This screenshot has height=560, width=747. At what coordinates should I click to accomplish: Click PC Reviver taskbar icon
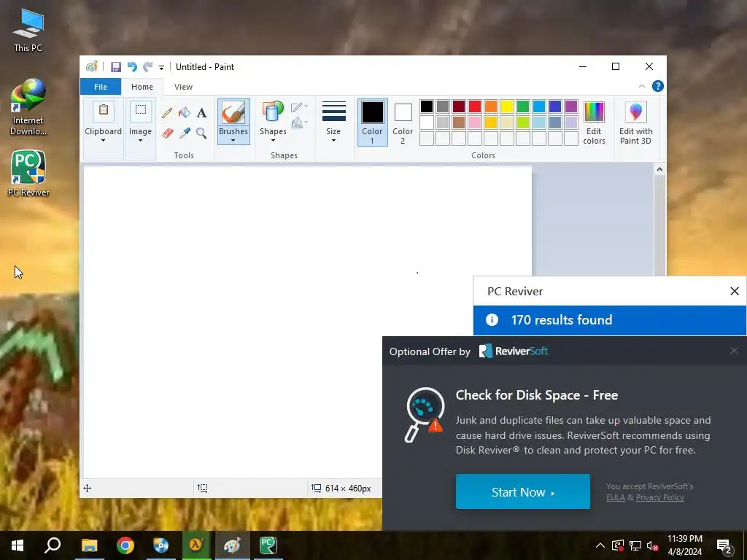268,545
